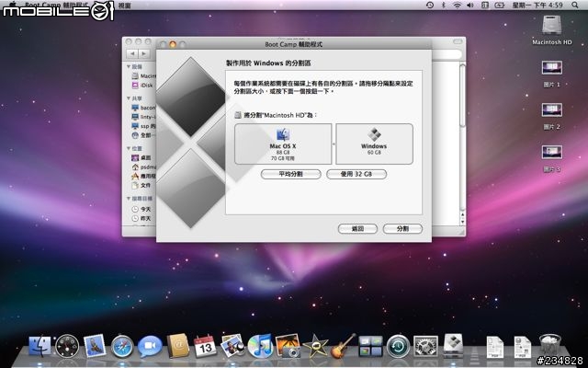Click the Wi-Fi status icon

(x=457, y=5)
